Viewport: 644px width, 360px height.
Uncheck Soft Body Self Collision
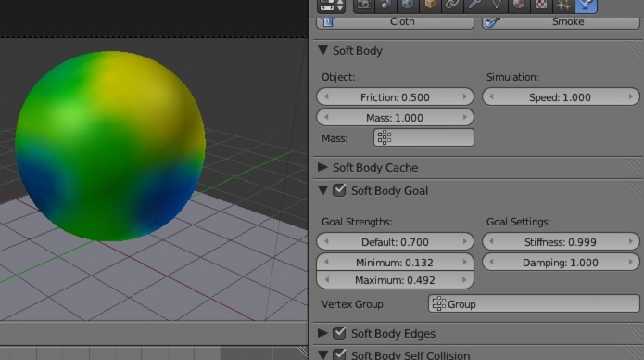pos(339,354)
